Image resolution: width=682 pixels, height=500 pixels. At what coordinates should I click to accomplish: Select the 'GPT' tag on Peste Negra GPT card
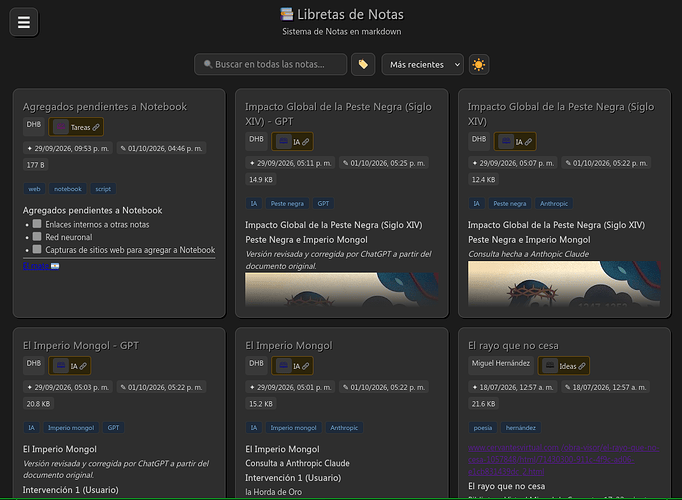(323, 203)
